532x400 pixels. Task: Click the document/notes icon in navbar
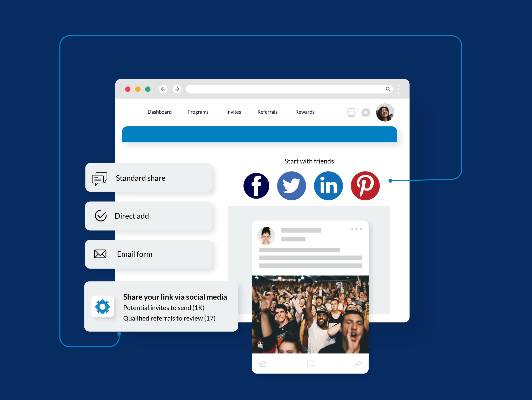(351, 112)
